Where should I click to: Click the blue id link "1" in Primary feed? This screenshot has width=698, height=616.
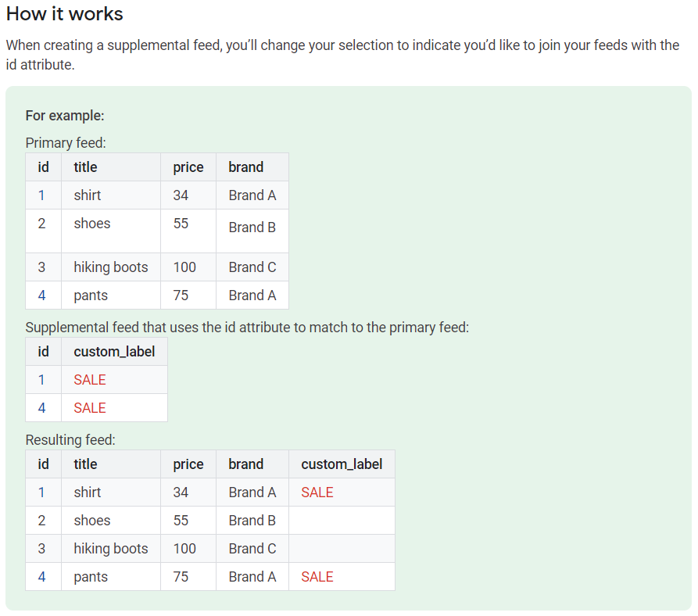coord(41,195)
